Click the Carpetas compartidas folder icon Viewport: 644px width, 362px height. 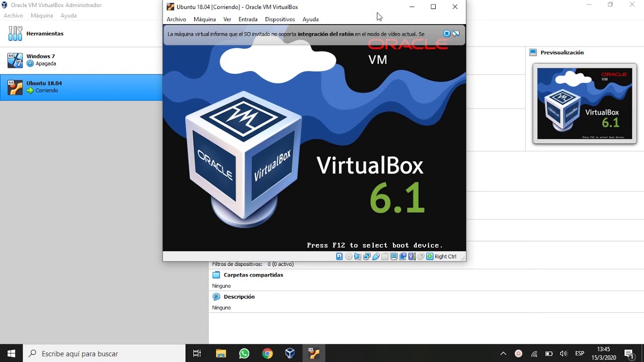(216, 275)
